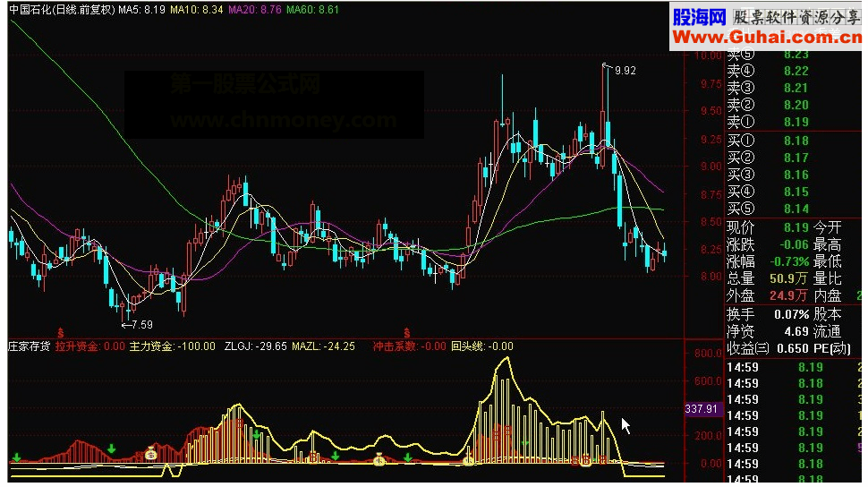Click the purple 337.91 axis value tag
Image resolution: width=868 pixels, height=487 pixels.
703,409
